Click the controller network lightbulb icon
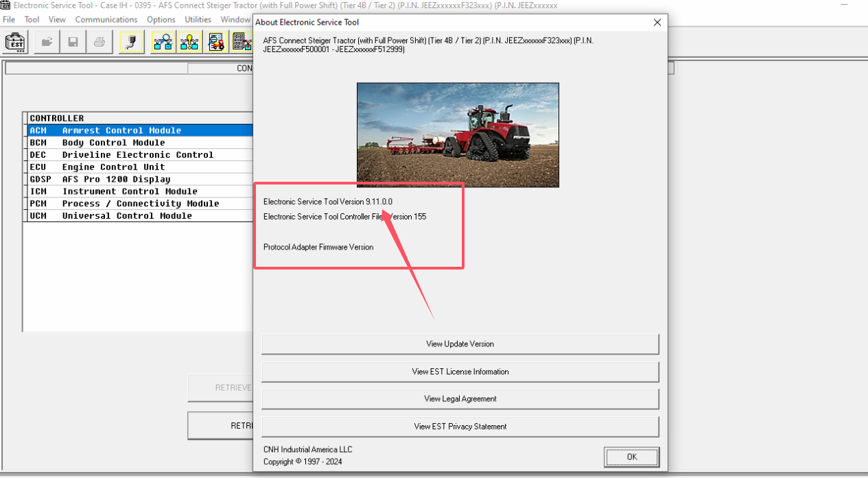 click(189, 42)
